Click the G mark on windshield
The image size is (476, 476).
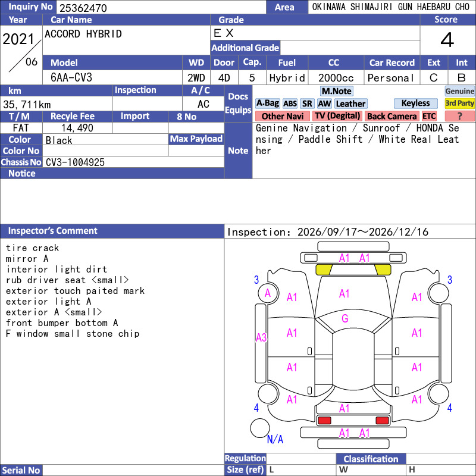(345, 318)
